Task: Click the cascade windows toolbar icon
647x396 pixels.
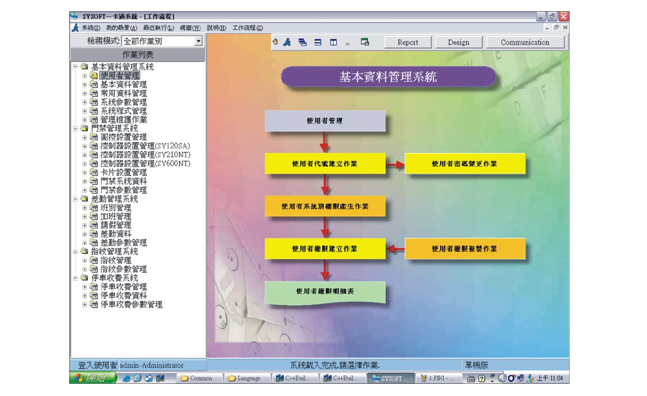Action: pyautogui.click(x=302, y=42)
